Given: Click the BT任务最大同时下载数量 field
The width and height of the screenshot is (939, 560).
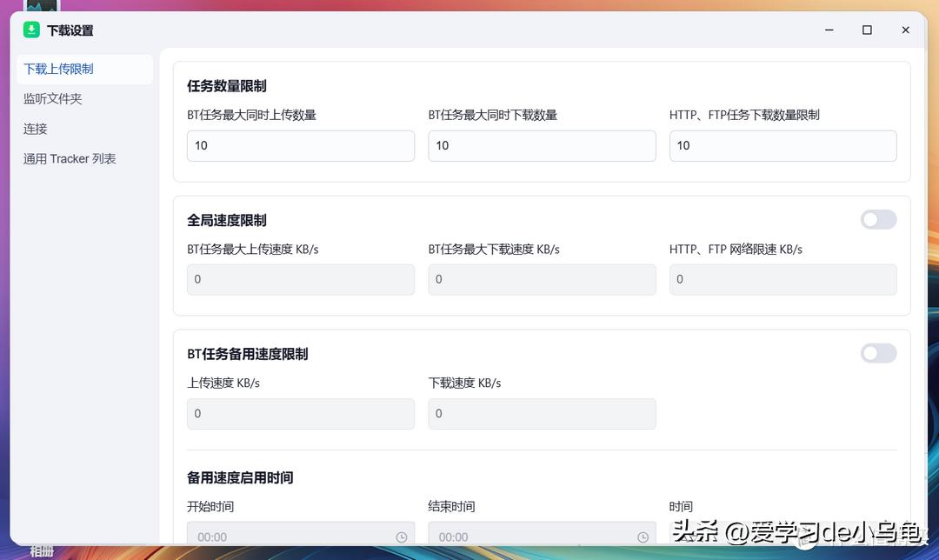Looking at the screenshot, I should pyautogui.click(x=542, y=146).
